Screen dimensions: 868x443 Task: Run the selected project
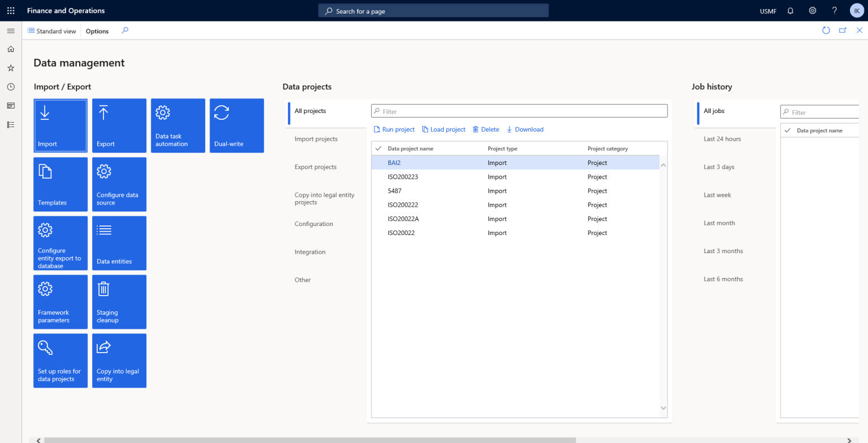click(394, 129)
